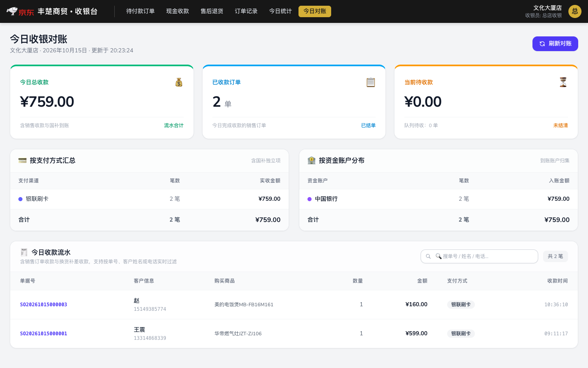The width and height of the screenshot is (588, 368).
Task: Open order SO20261015000003
Action: (44, 305)
